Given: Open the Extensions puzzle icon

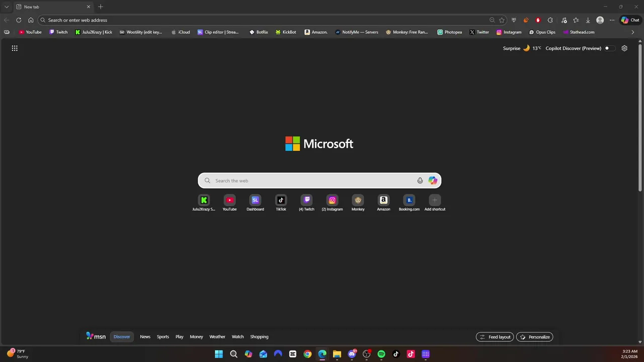Looking at the screenshot, I should (x=550, y=20).
